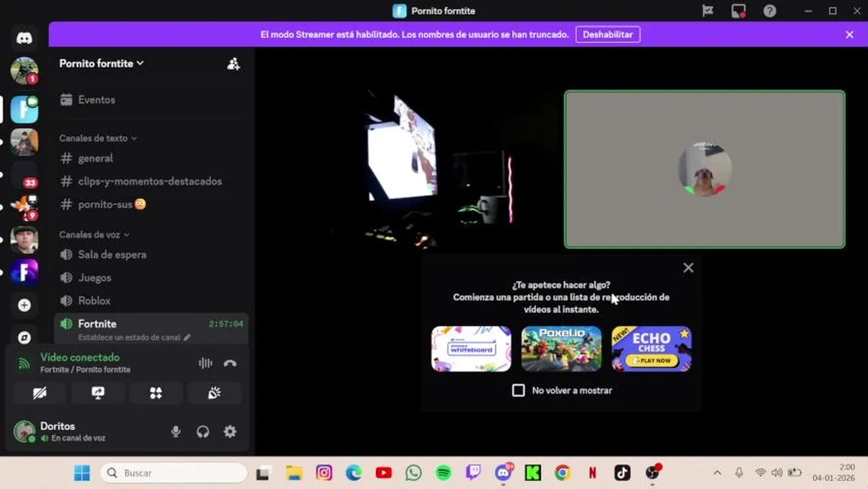
Task: Open the flag icon in title bar
Action: pos(708,11)
